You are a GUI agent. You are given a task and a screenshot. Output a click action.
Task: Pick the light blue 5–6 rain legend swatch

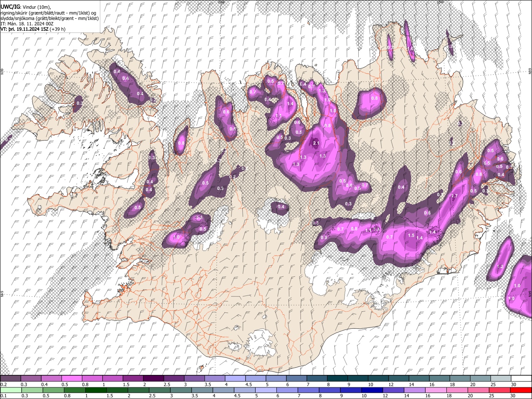click(x=266, y=390)
